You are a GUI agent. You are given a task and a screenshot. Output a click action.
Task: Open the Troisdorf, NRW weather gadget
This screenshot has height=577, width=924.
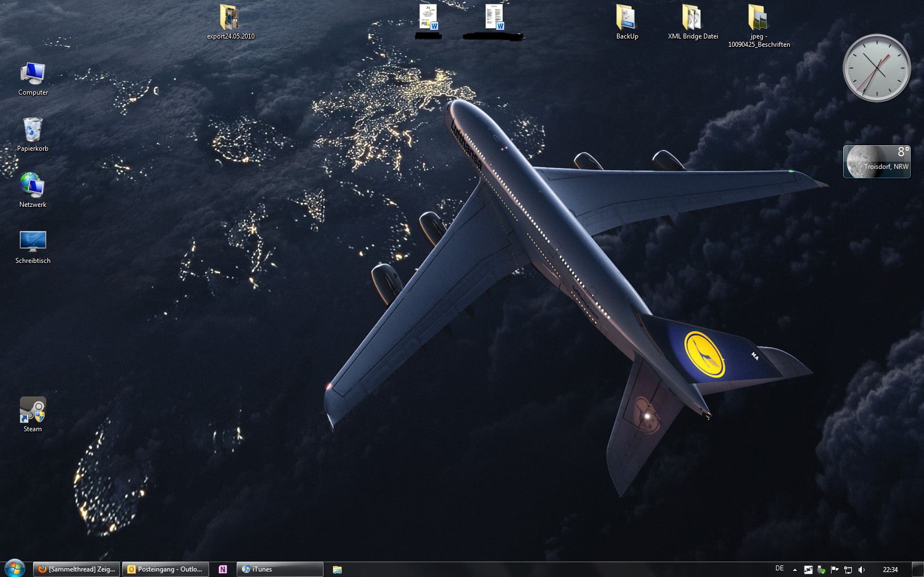pyautogui.click(x=877, y=161)
